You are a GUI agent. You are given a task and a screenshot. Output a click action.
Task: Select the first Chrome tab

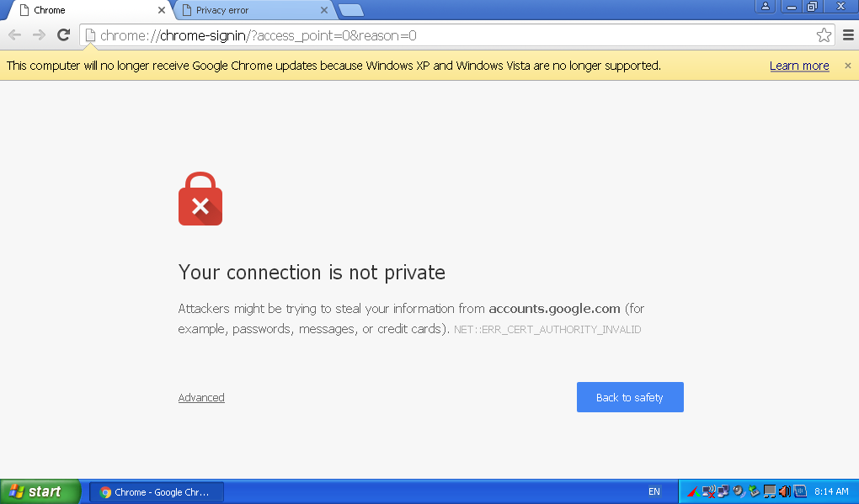pyautogui.click(x=84, y=10)
